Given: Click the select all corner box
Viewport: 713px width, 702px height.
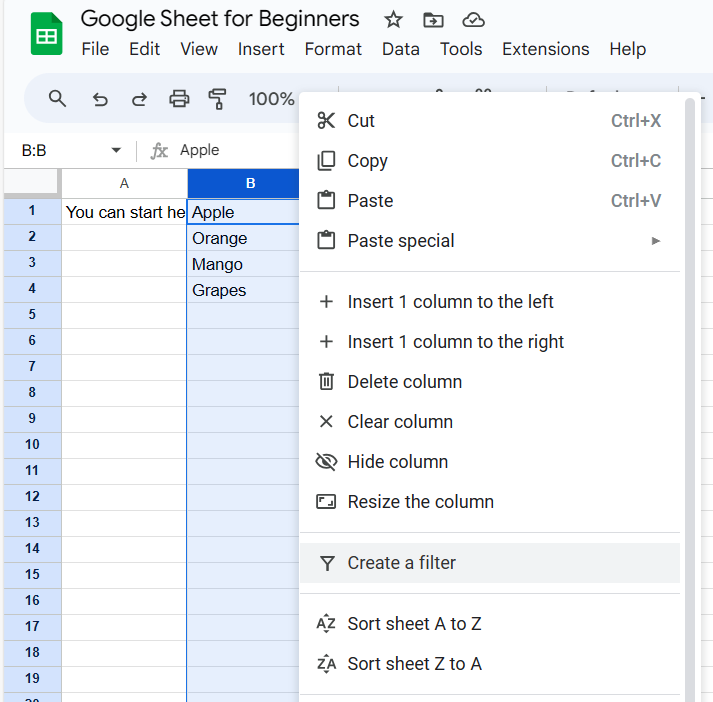Looking at the screenshot, I should point(32,182).
